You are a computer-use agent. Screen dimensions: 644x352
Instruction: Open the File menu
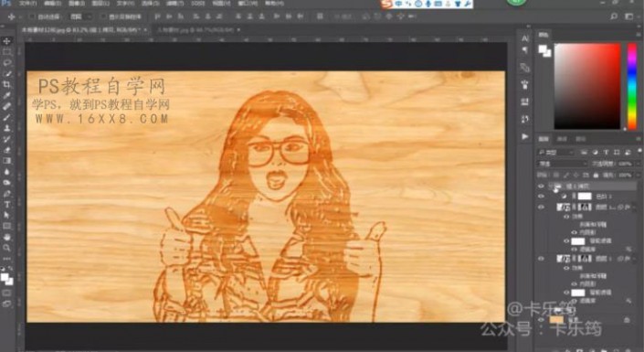pos(27,4)
